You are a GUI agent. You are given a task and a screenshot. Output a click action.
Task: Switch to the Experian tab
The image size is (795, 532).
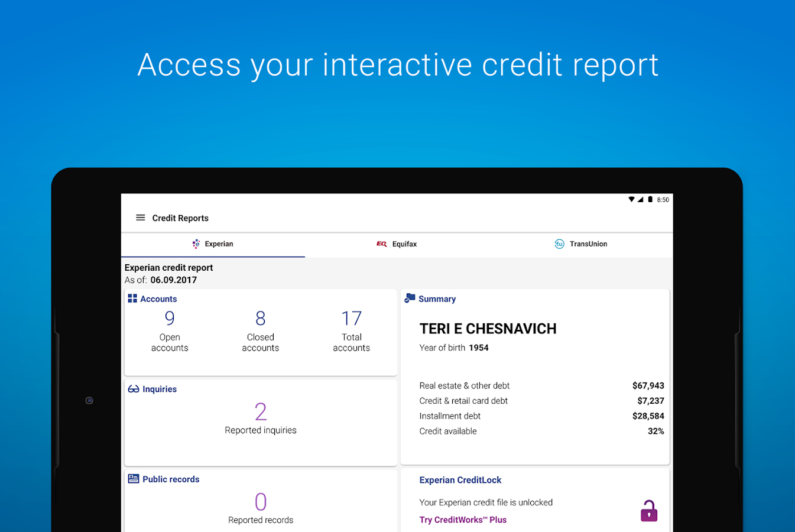tap(213, 244)
